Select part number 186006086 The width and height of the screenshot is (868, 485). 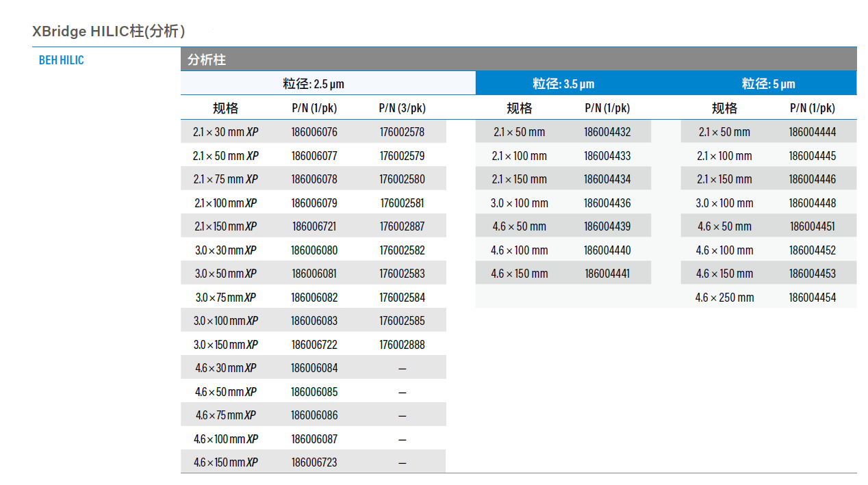(314, 415)
